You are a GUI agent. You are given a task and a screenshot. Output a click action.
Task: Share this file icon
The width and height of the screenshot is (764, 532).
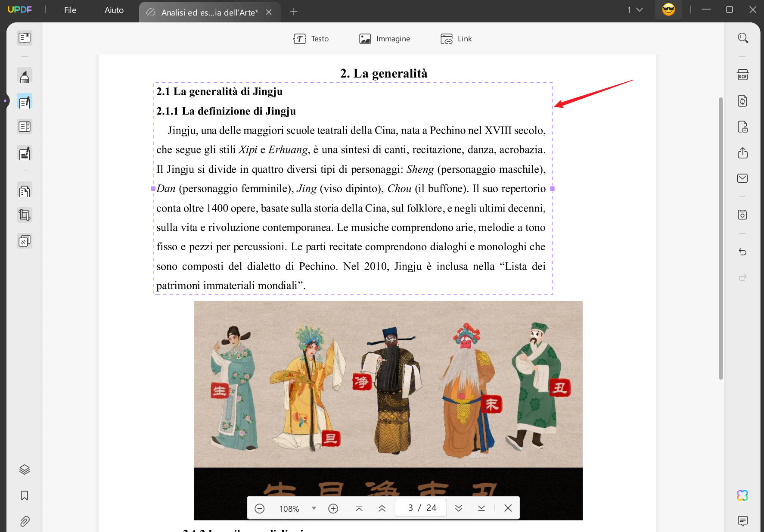point(742,153)
